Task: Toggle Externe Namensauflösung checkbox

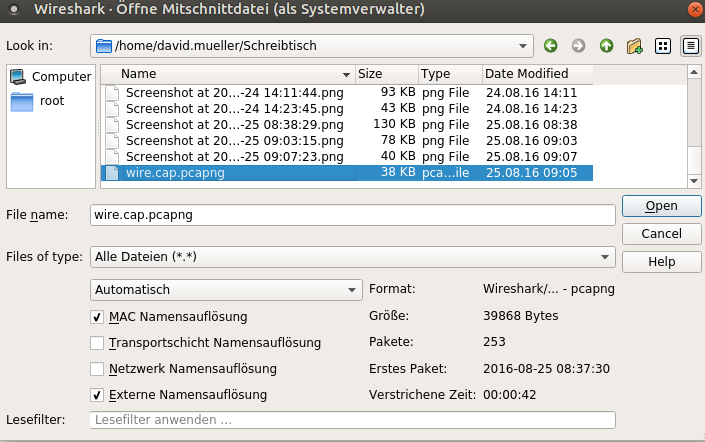Action: pyautogui.click(x=97, y=395)
